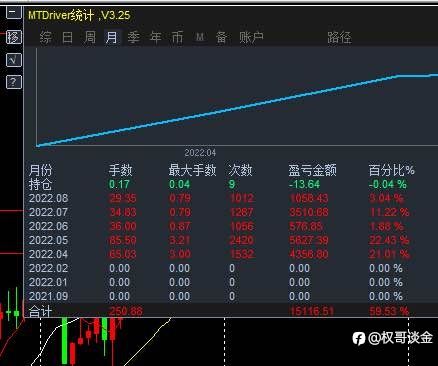Screen dimensions: 438x366
Task: Open the 备 notes tab
Action: coord(222,37)
